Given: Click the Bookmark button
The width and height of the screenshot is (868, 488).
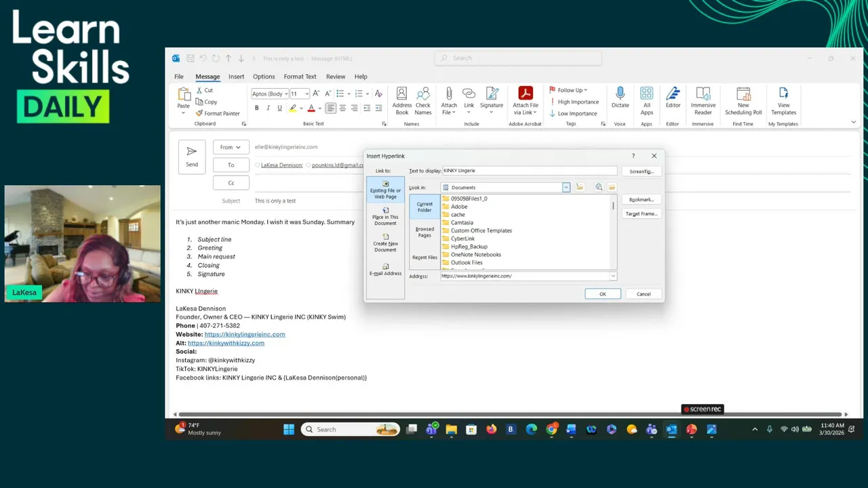Looking at the screenshot, I should [642, 199].
